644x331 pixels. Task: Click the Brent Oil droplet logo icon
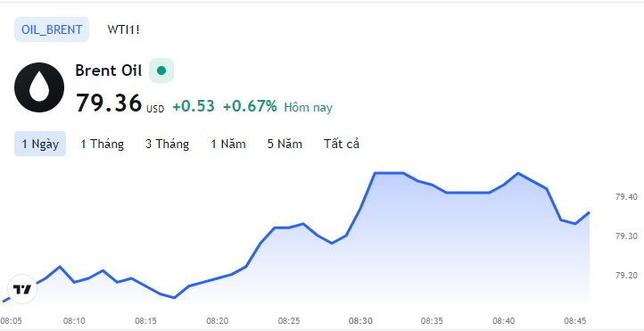(x=39, y=87)
